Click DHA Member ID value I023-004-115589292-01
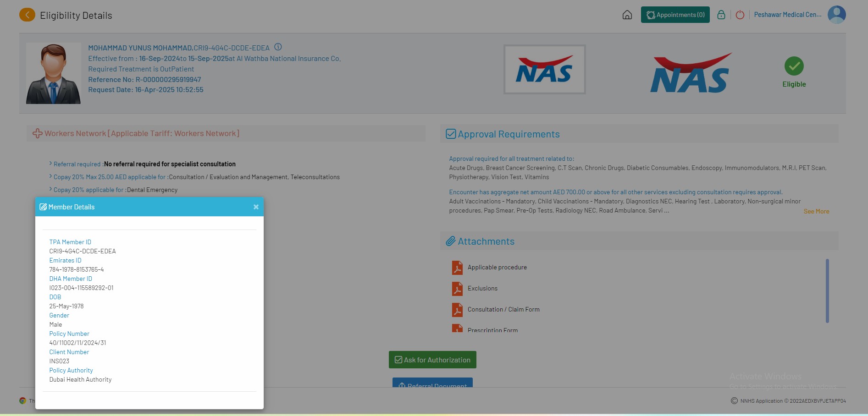Screen dimensions: 868x416 (x=82, y=288)
